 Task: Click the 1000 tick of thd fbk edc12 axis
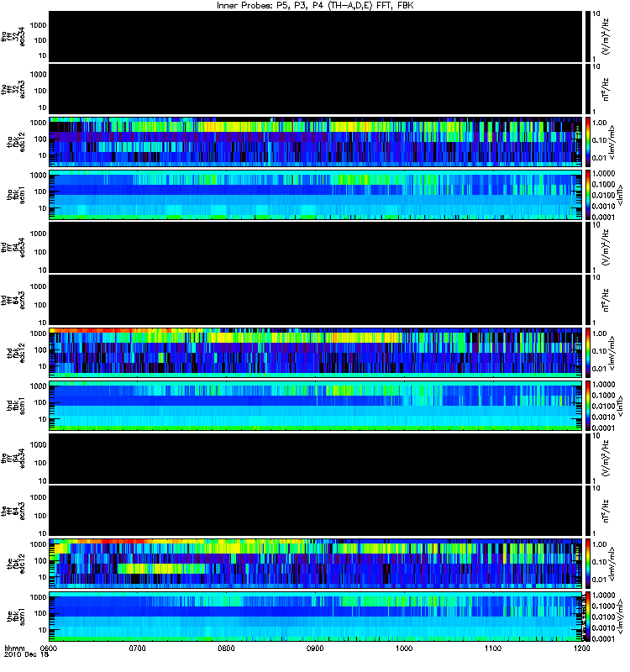pyautogui.click(x=38, y=333)
